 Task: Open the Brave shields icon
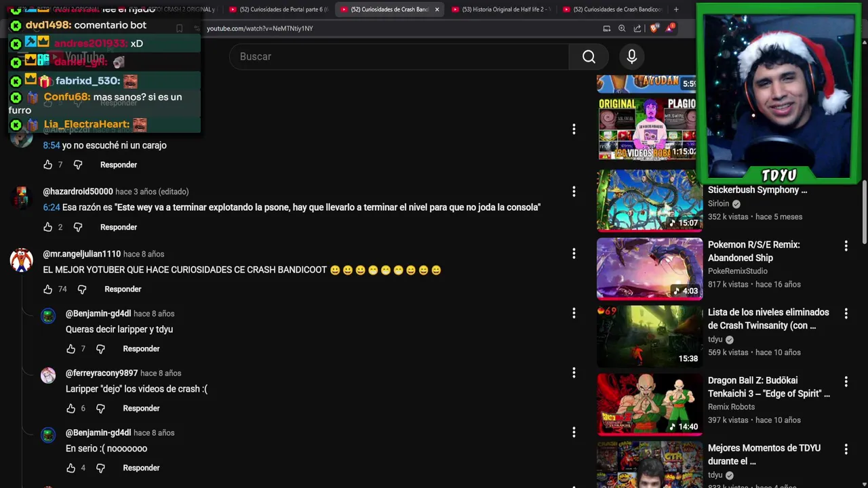click(654, 28)
